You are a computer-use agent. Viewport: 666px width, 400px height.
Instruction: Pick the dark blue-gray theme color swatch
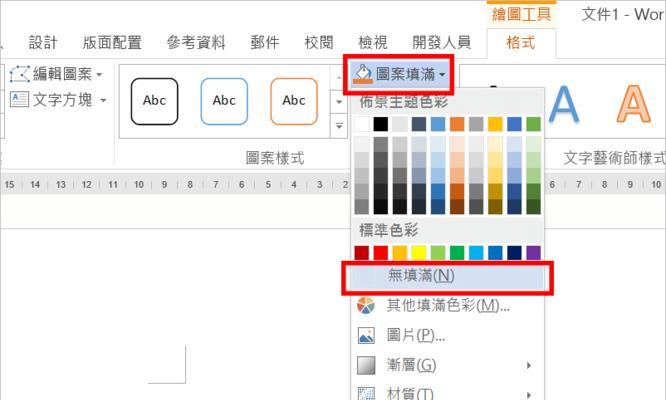(419, 124)
